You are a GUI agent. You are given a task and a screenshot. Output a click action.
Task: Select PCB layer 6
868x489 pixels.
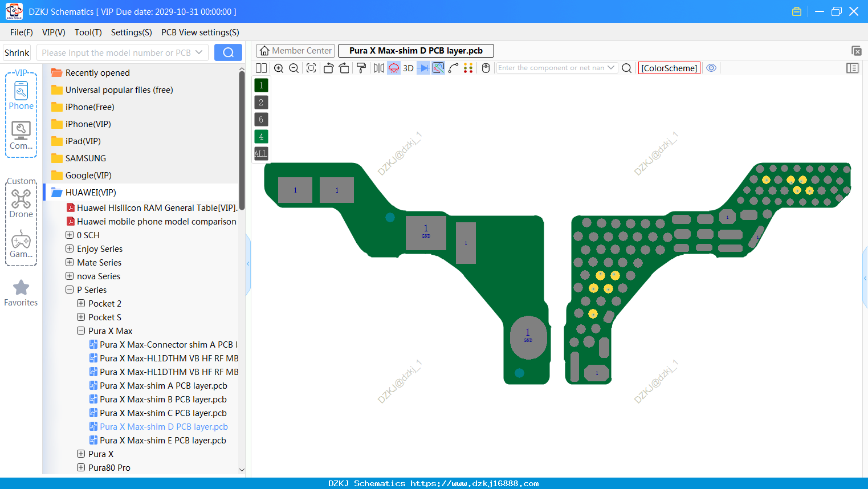261,120
